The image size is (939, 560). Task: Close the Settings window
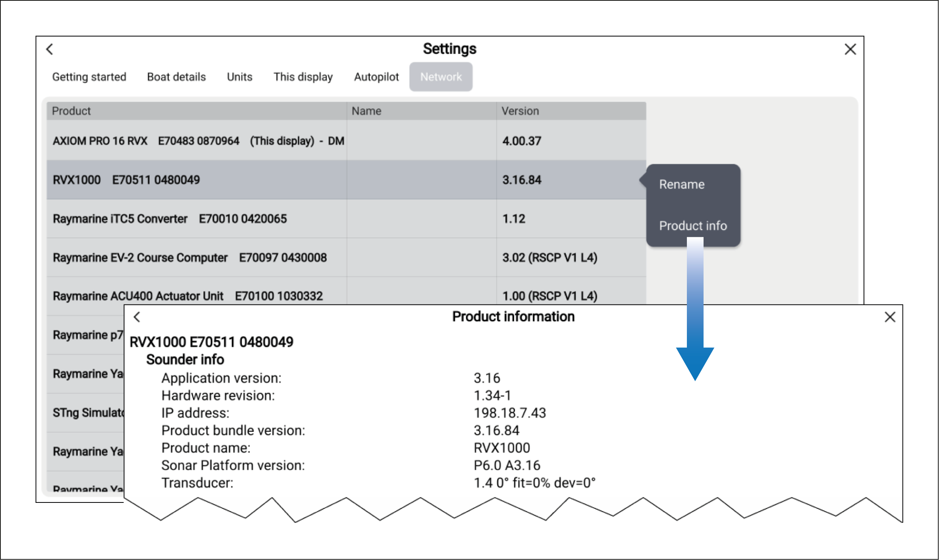coord(850,49)
